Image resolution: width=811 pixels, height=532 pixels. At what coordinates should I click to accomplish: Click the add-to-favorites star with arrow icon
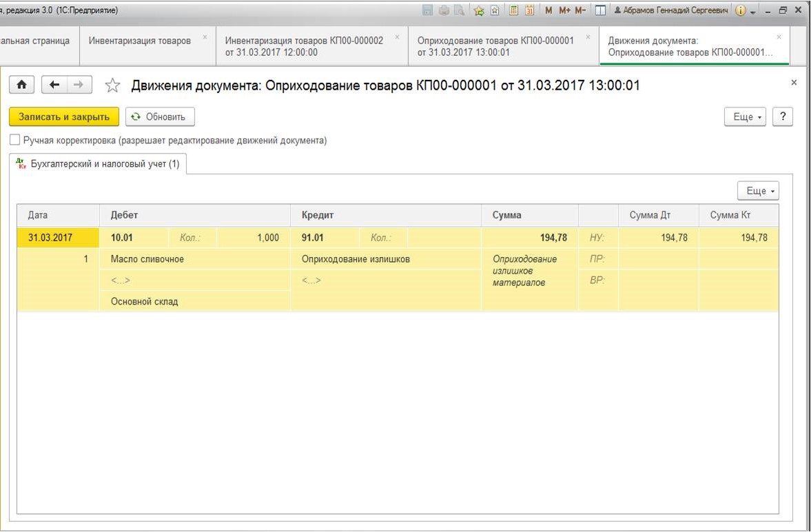479,10
